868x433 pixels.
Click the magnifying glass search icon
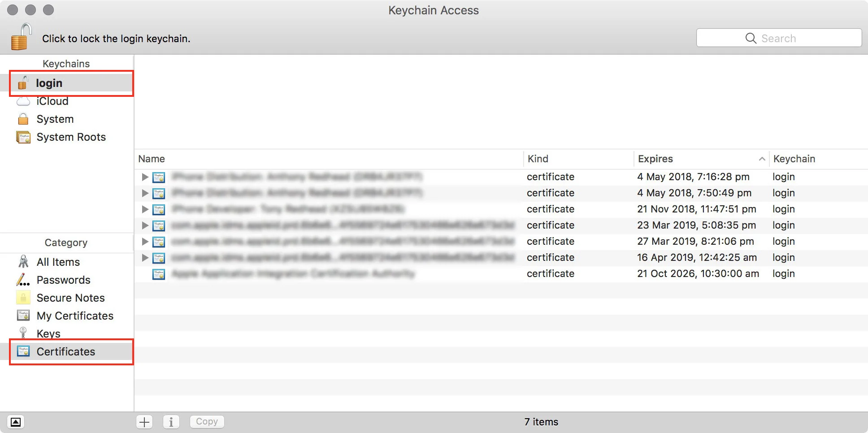[x=751, y=38]
